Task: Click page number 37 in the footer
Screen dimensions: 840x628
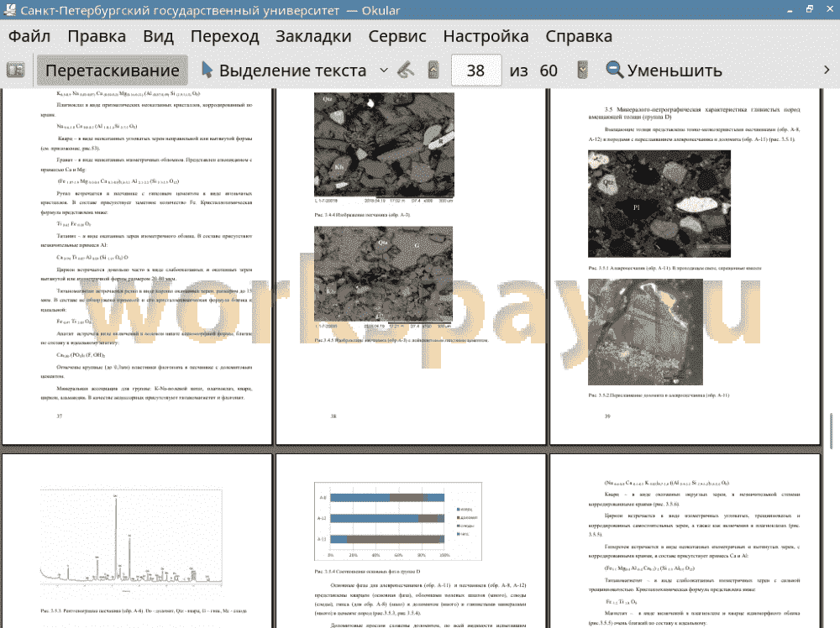Action: tap(60, 416)
